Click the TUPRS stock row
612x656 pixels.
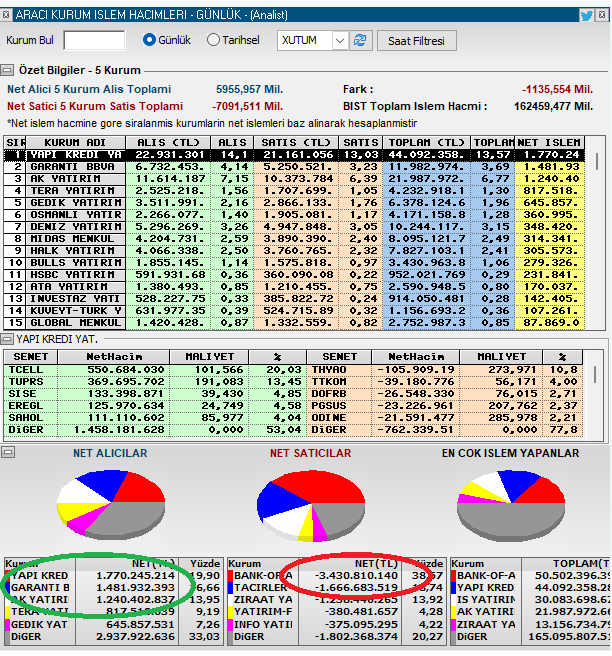click(x=155, y=382)
